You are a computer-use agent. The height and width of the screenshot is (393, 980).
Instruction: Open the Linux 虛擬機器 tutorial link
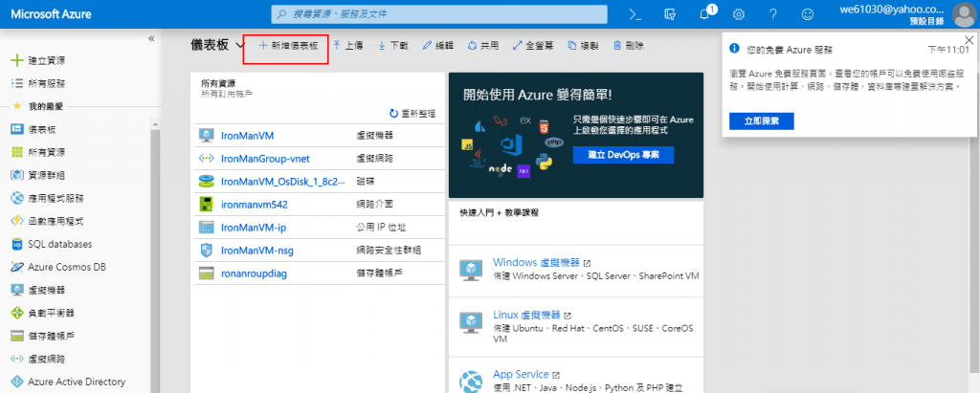tap(527, 315)
